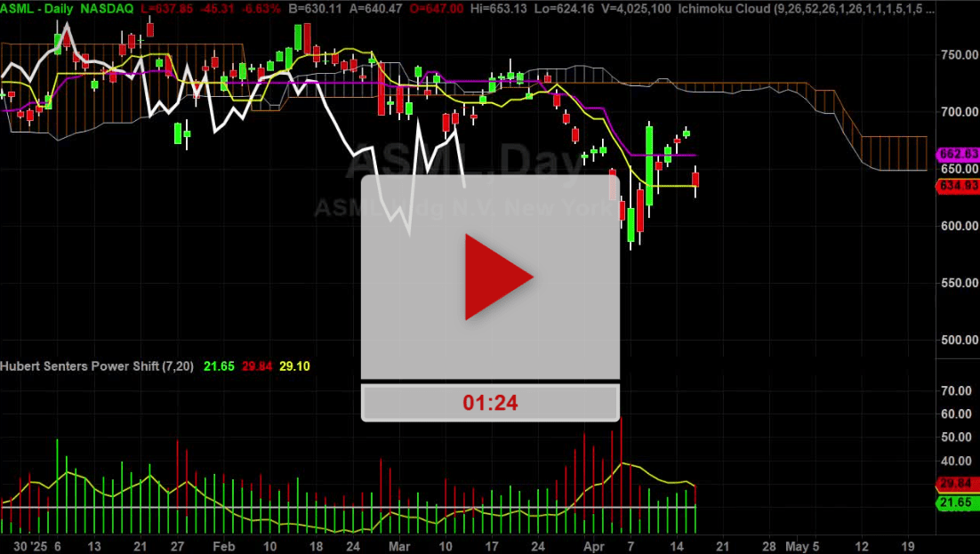
Task: Click the -6.63% percent change value
Action: tap(261, 9)
